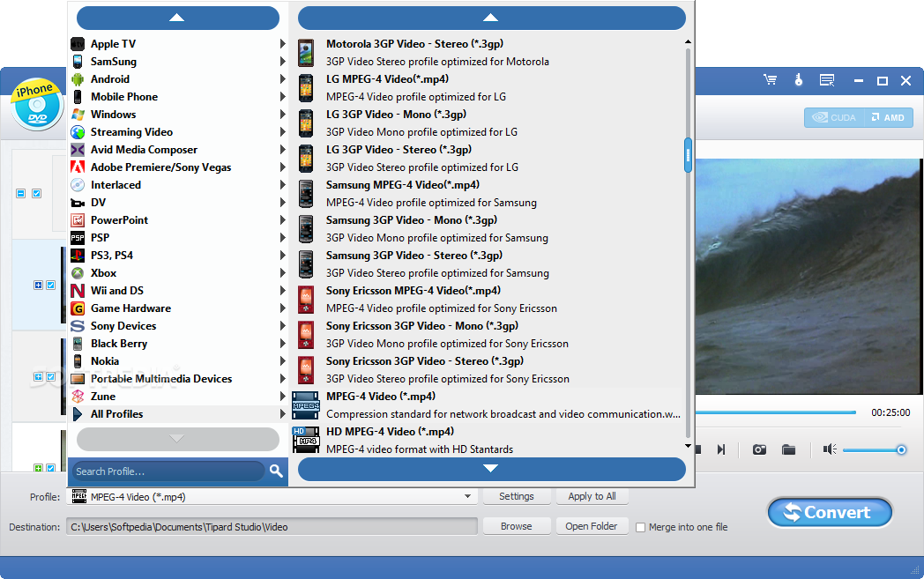The width and height of the screenshot is (924, 579).
Task: Expand Xbox submenu arrow
Action: [x=283, y=273]
